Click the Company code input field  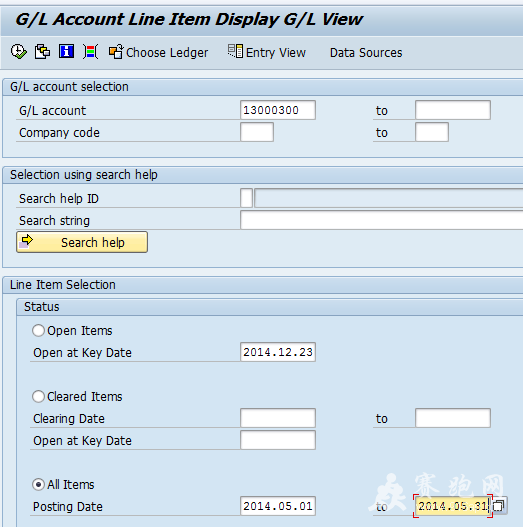tap(257, 132)
